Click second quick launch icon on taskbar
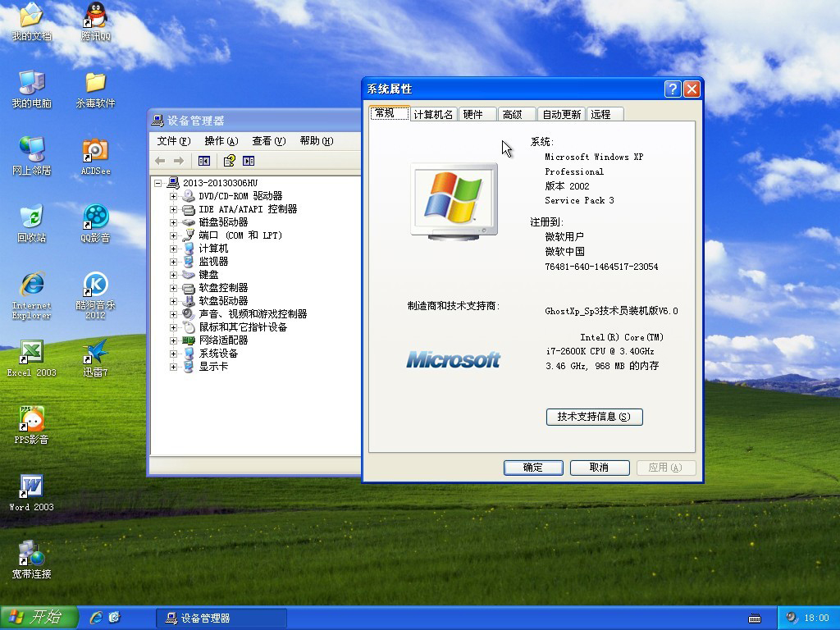Image resolution: width=840 pixels, height=630 pixels. (x=114, y=618)
